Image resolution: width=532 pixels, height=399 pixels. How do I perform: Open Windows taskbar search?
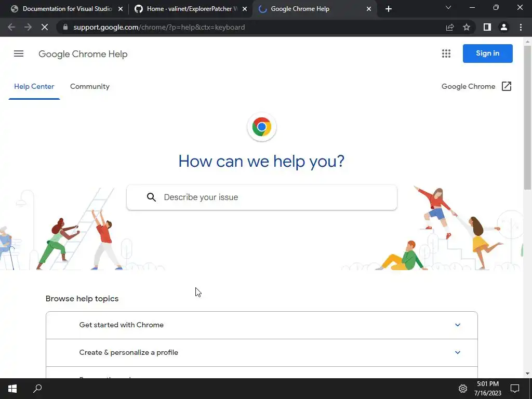[x=37, y=389]
